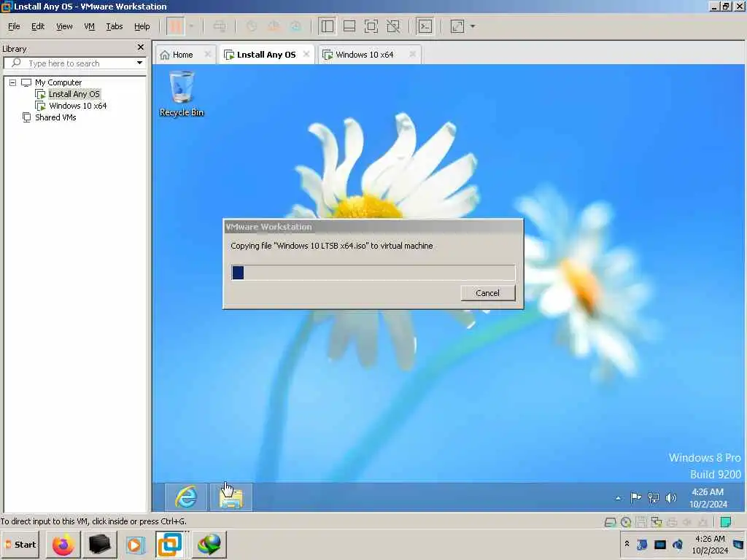This screenshot has width=747, height=560.
Task: Show hidden icons in guest tray
Action: (x=618, y=498)
